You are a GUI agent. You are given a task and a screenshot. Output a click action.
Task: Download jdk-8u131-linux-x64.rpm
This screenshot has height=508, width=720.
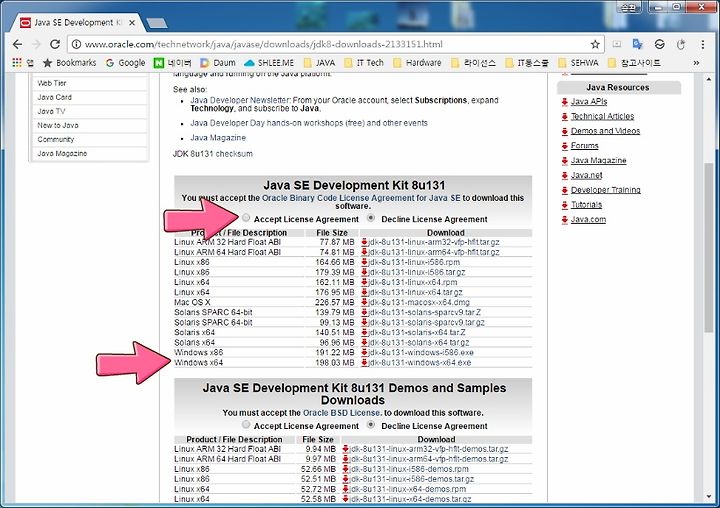click(x=412, y=282)
